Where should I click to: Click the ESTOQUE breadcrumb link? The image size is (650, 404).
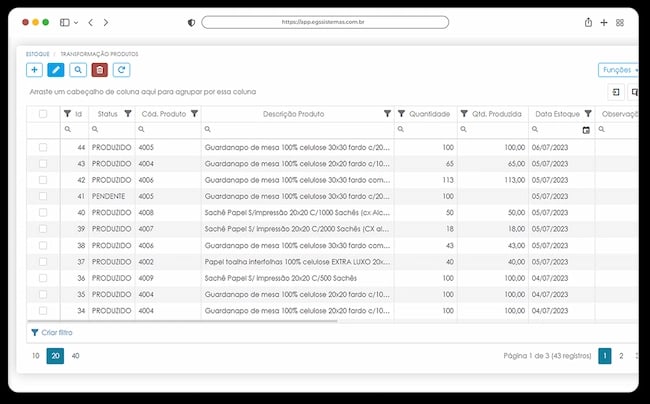[38, 54]
